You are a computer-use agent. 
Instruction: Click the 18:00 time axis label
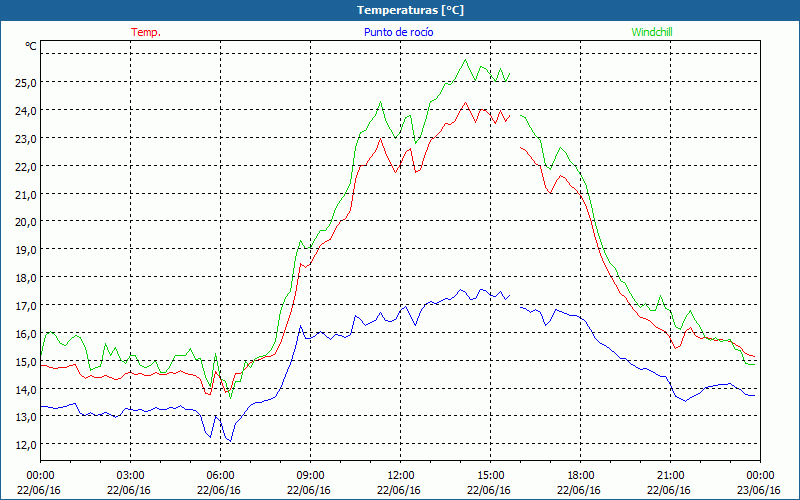click(579, 476)
